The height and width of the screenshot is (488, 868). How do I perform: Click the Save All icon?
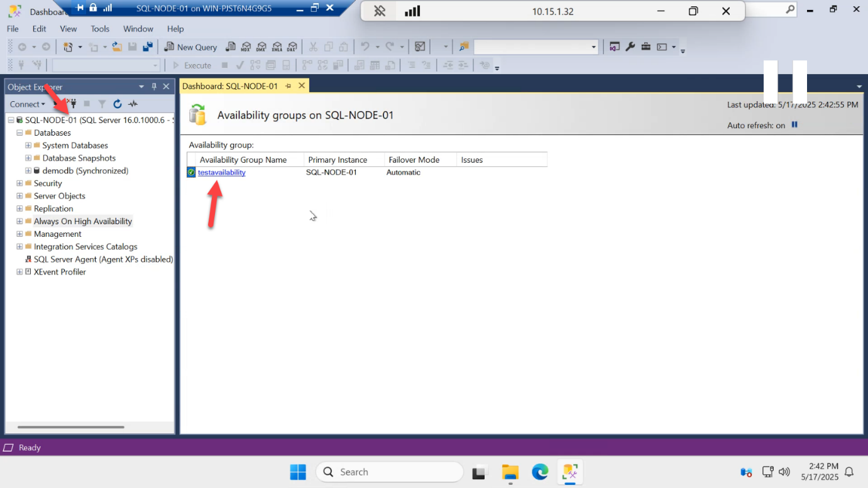148,47
